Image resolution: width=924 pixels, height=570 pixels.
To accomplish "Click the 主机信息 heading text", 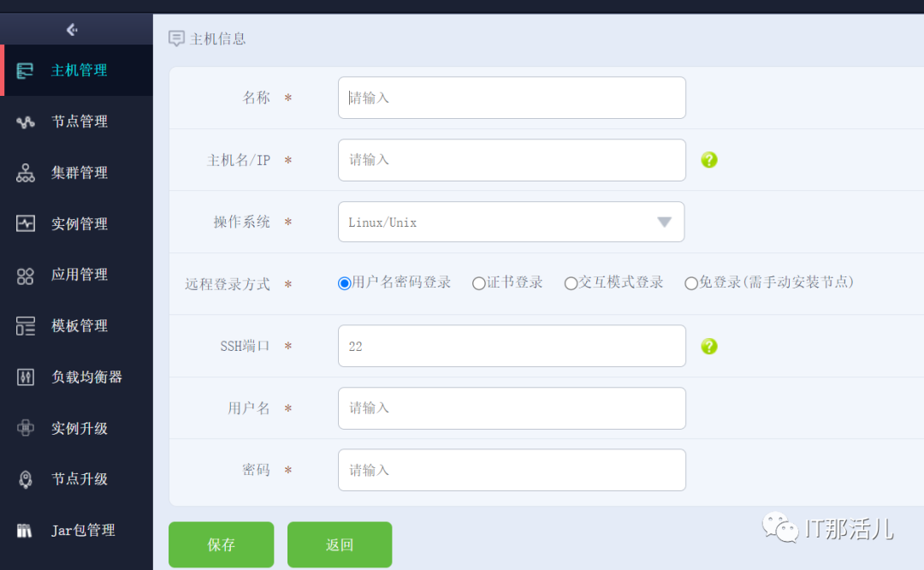I will coord(217,39).
